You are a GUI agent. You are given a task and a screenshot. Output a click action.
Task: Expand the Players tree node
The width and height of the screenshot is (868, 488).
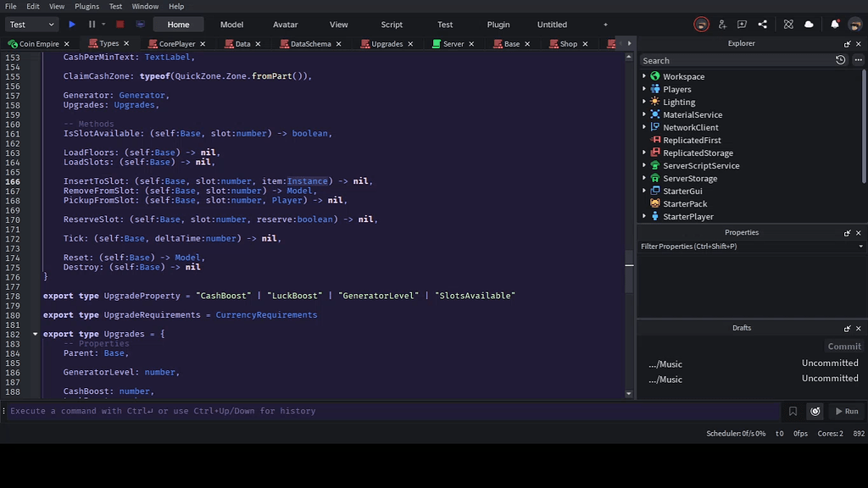pyautogui.click(x=644, y=89)
